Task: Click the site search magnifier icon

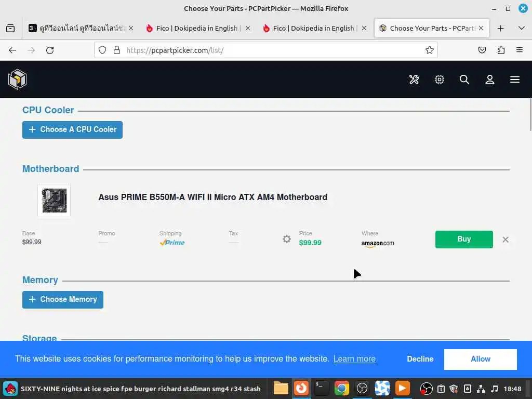Action: [x=464, y=79]
